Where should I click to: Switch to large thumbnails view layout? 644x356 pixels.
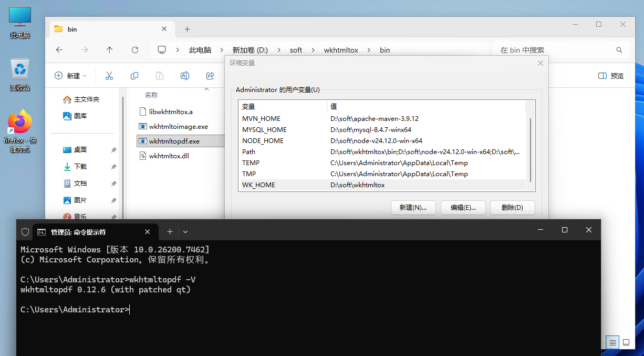coord(626,342)
